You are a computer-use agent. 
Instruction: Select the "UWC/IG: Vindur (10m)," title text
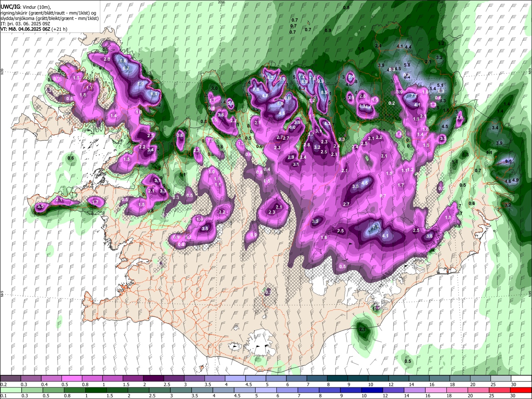click(25, 7)
